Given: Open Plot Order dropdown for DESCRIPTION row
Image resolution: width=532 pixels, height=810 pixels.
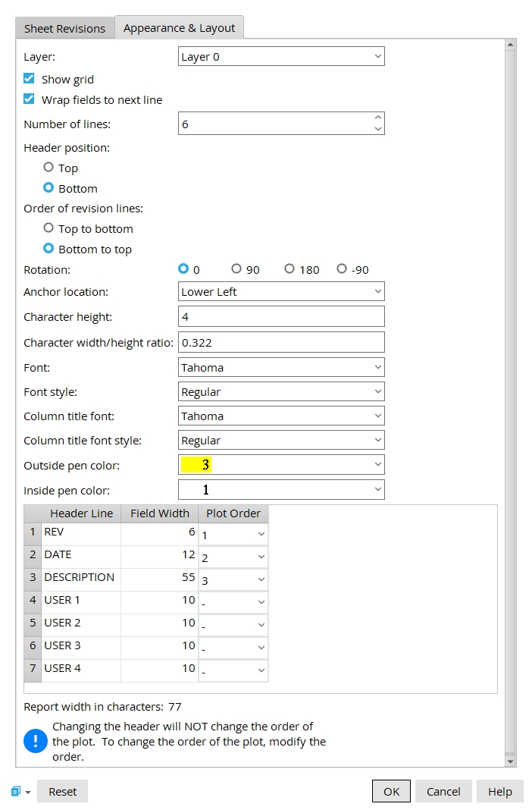Looking at the screenshot, I should [x=233, y=579].
